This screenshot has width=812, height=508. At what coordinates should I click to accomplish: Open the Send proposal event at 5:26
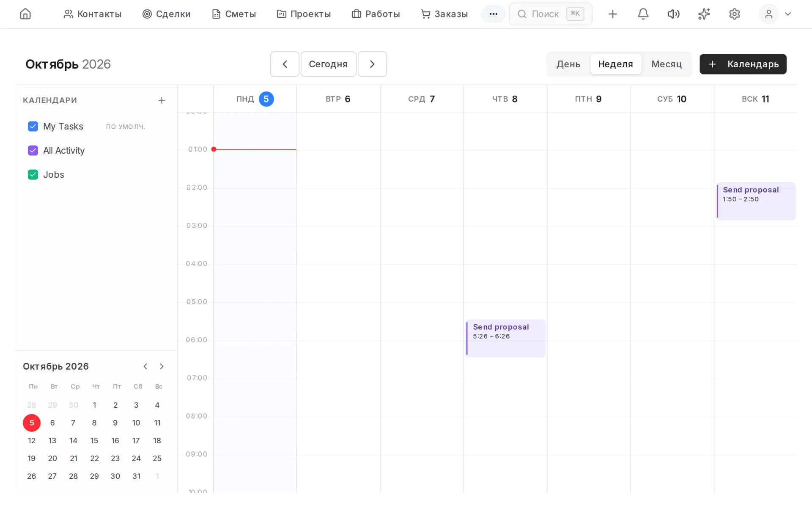click(505, 338)
